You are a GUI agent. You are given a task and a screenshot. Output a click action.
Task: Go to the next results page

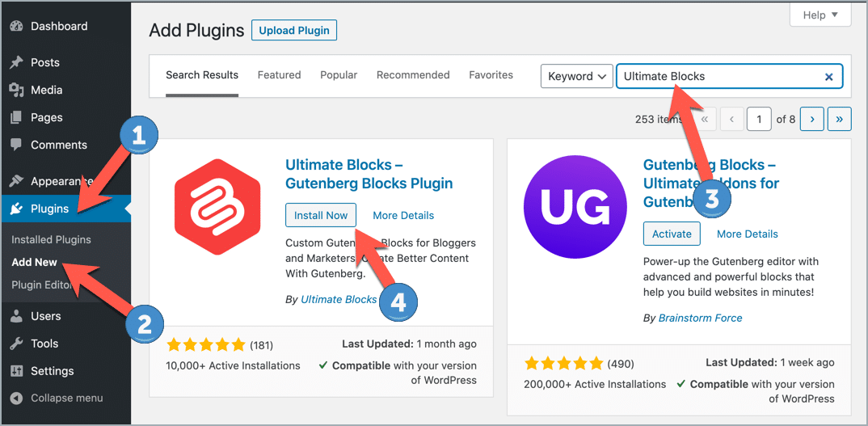click(x=812, y=119)
